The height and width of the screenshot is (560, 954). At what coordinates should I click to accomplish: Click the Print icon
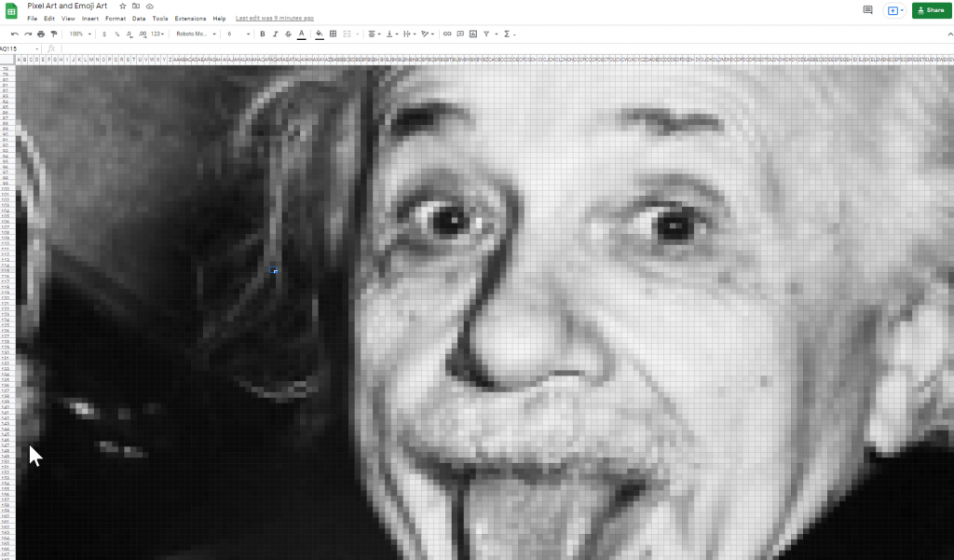pos(41,34)
